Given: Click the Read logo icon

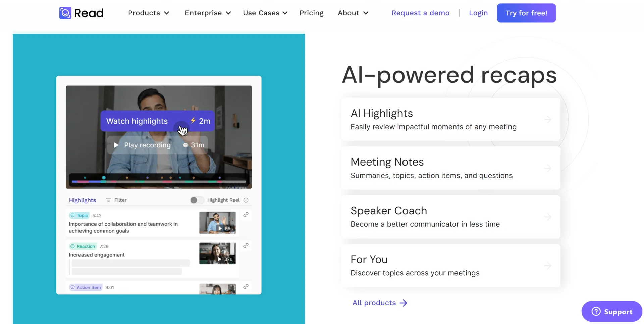Looking at the screenshot, I should tap(65, 13).
